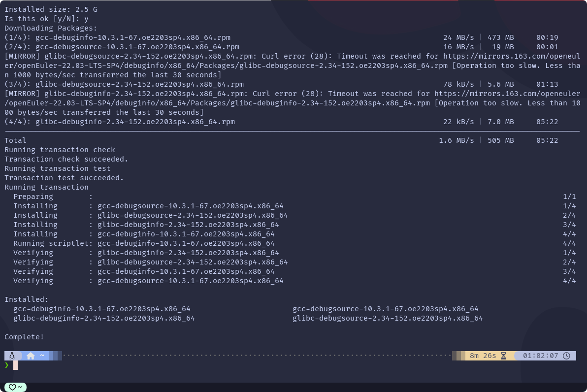Click gcc-debuginfo under the Installed heading
Viewport: 587px width, 392px height.
[x=102, y=309]
